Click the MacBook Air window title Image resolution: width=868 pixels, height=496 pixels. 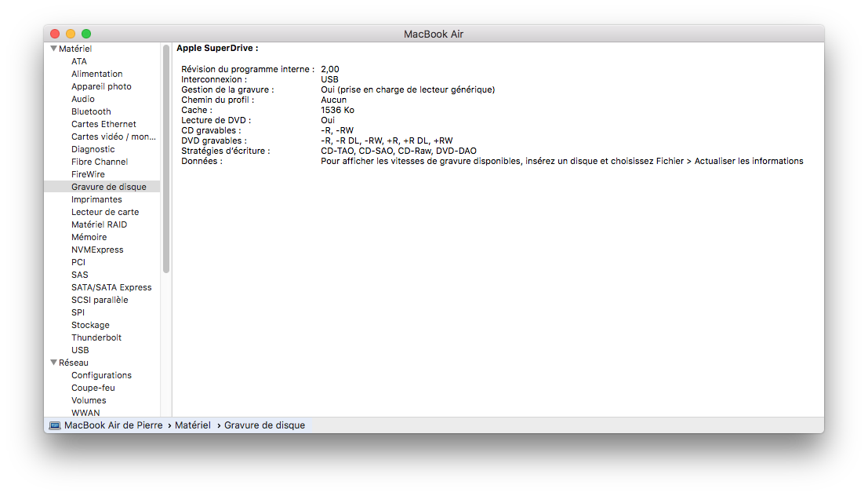pyautogui.click(x=434, y=35)
